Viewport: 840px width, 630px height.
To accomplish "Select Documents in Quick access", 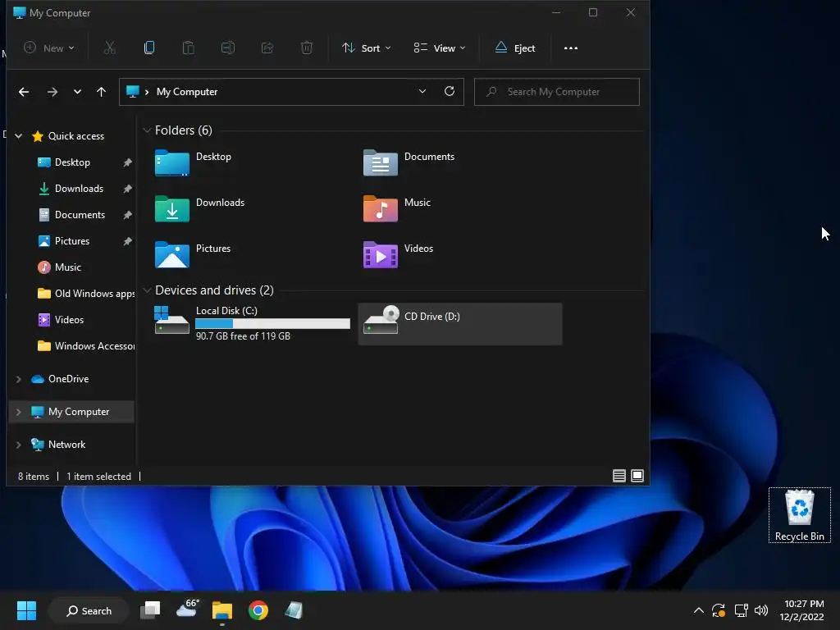I will click(x=80, y=215).
